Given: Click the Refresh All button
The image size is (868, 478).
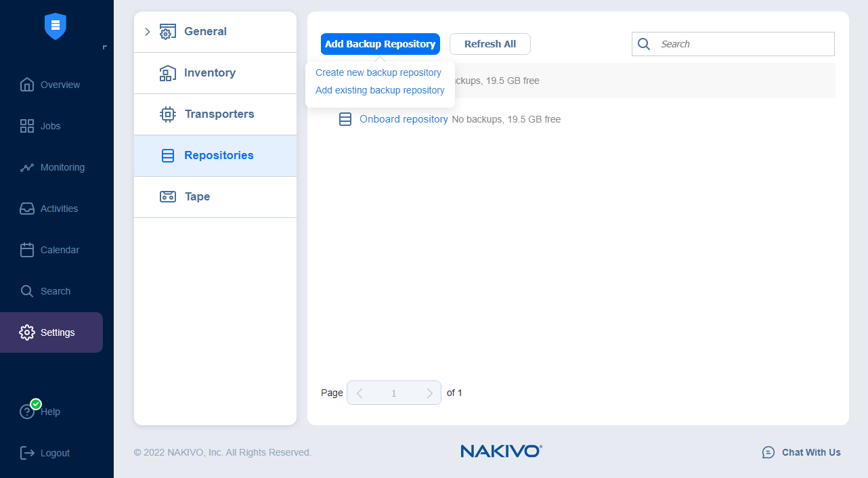Looking at the screenshot, I should [x=490, y=43].
